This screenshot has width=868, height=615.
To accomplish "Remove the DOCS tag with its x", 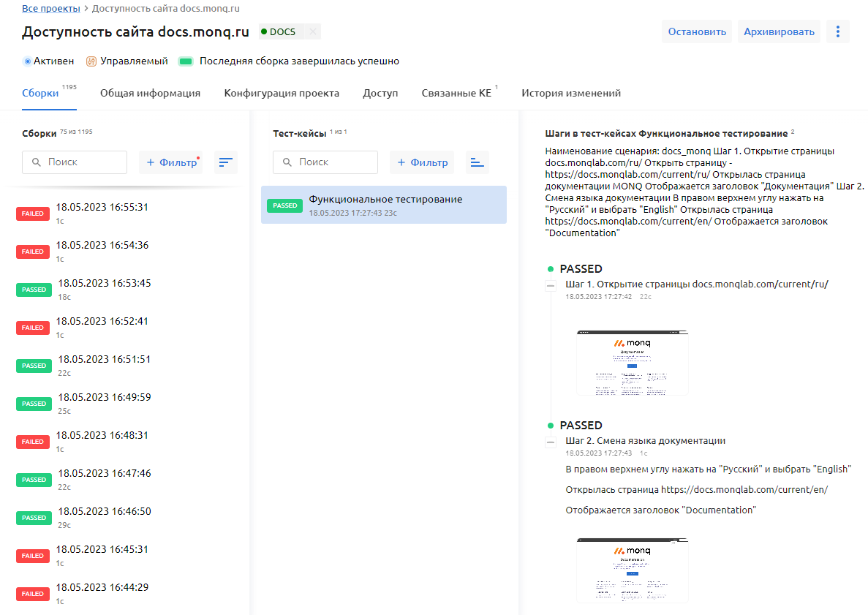I will click(x=312, y=31).
